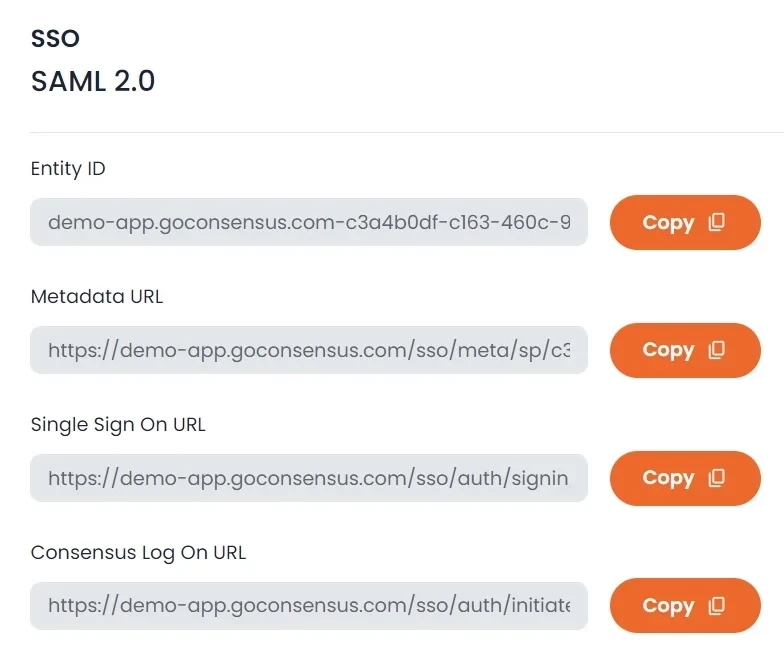The image size is (784, 657).
Task: Click the Metadata URL label
Action: [97, 296]
